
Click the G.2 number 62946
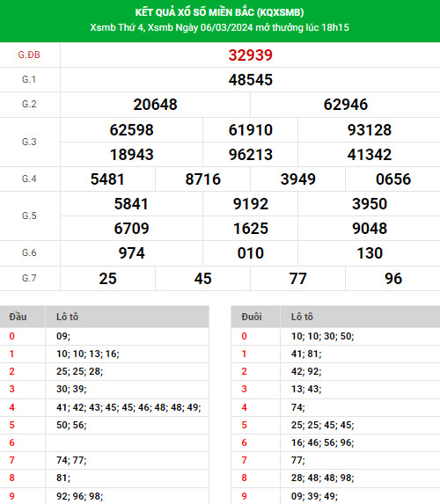346,105
